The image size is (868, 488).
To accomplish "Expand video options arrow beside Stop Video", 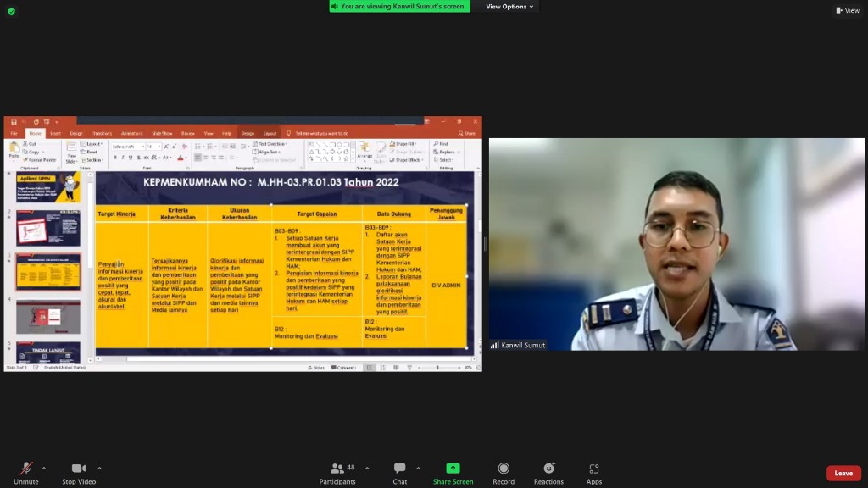I will (x=99, y=468).
